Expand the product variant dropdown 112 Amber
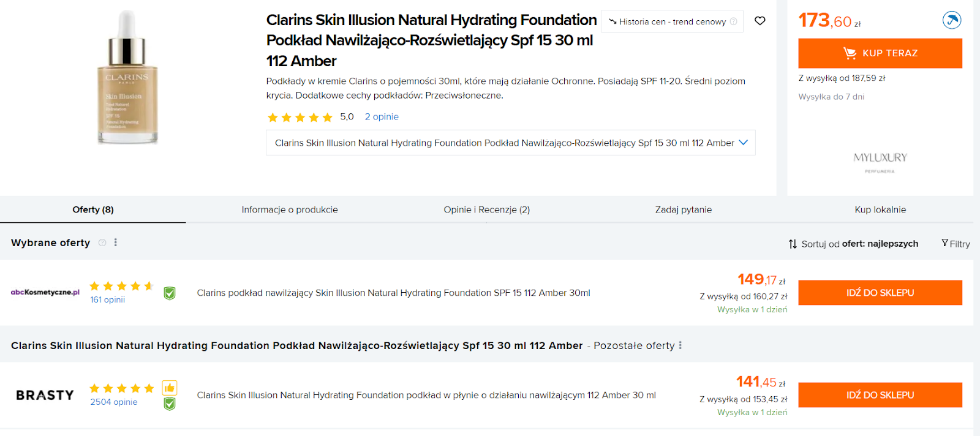Viewport: 980px width, 436px height. coord(510,143)
